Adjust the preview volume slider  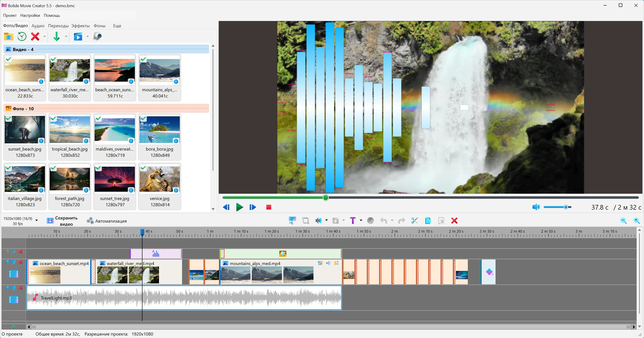pos(557,207)
